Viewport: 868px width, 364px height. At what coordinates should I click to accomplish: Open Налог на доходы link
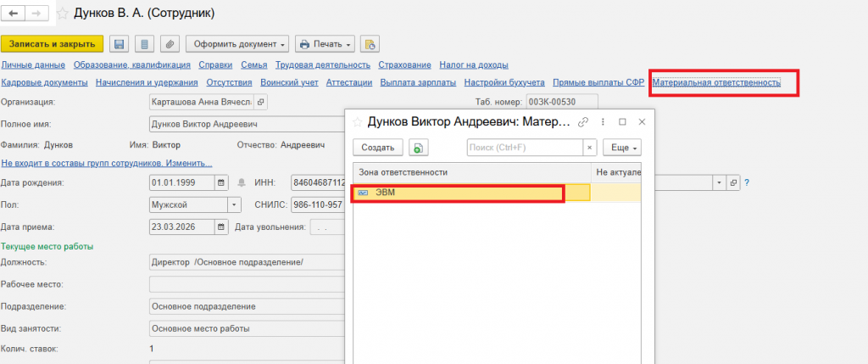coord(474,64)
